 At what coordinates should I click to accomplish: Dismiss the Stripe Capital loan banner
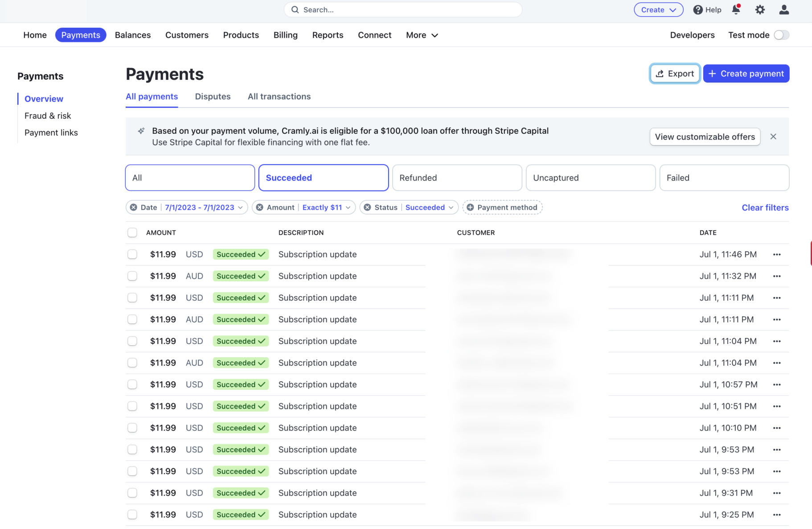pos(773,136)
